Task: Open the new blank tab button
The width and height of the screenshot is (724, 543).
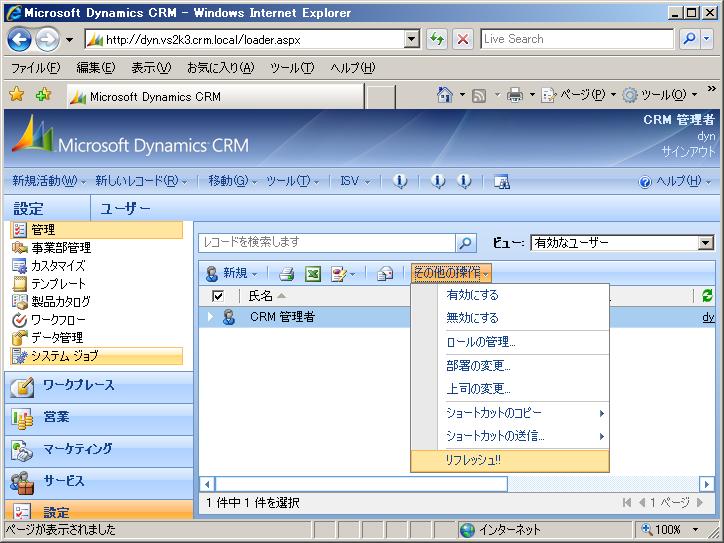Action: point(380,97)
